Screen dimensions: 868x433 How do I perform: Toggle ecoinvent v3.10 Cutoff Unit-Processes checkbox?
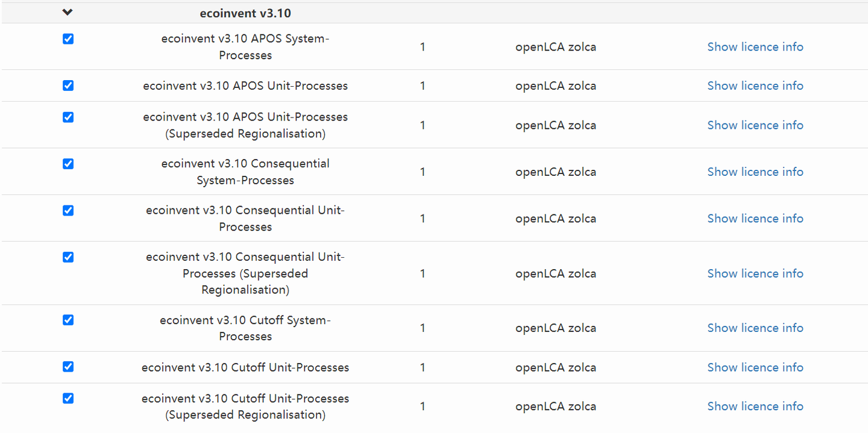click(68, 367)
